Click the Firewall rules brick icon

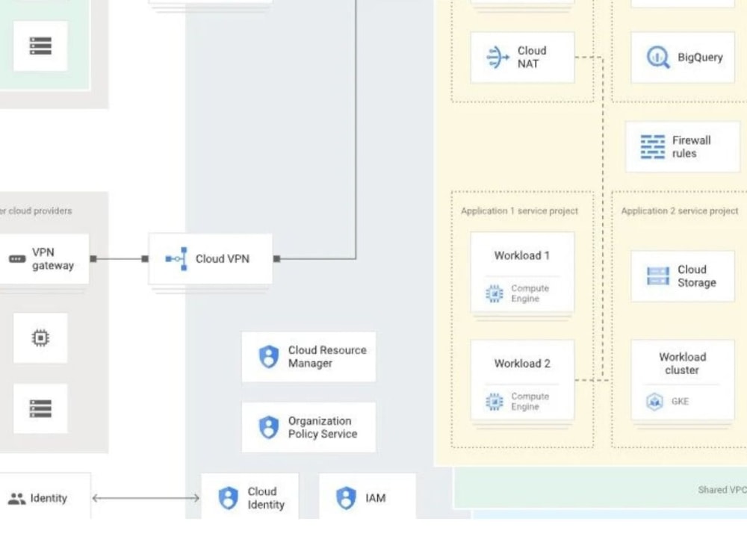point(653,146)
